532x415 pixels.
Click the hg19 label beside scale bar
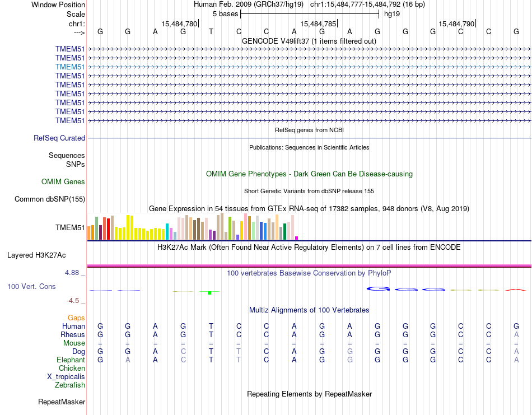pyautogui.click(x=392, y=14)
